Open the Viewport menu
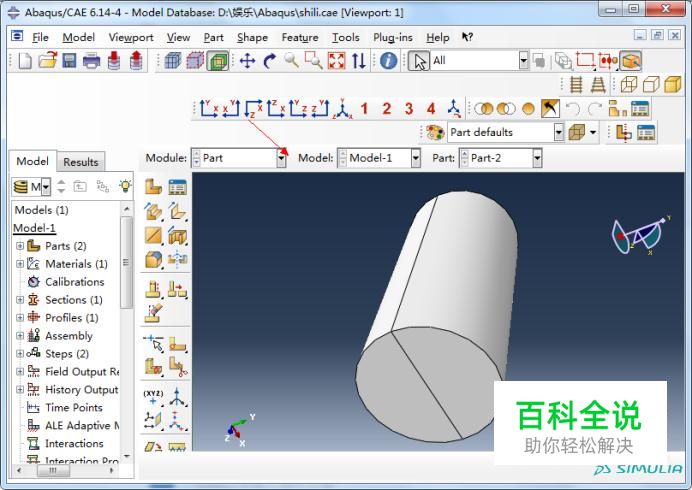 coord(131,38)
